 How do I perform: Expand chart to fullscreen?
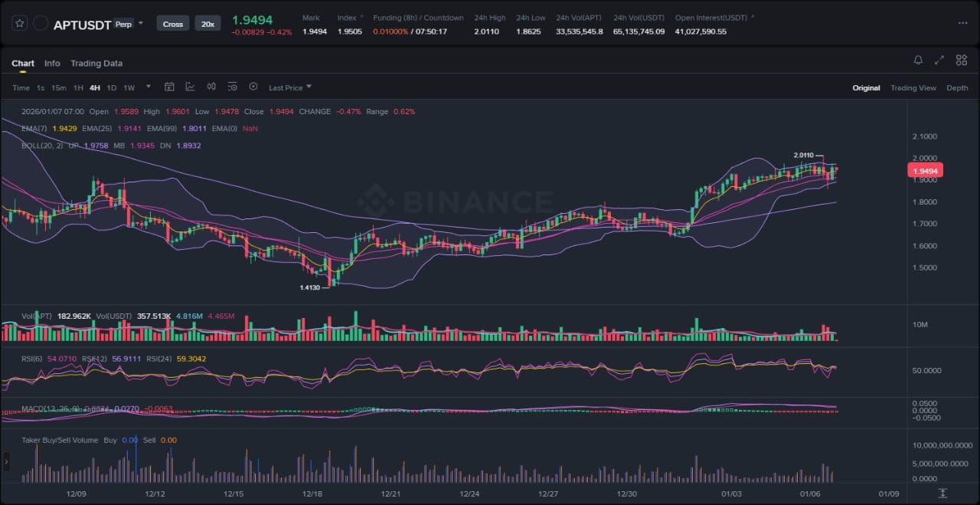pyautogui.click(x=939, y=60)
